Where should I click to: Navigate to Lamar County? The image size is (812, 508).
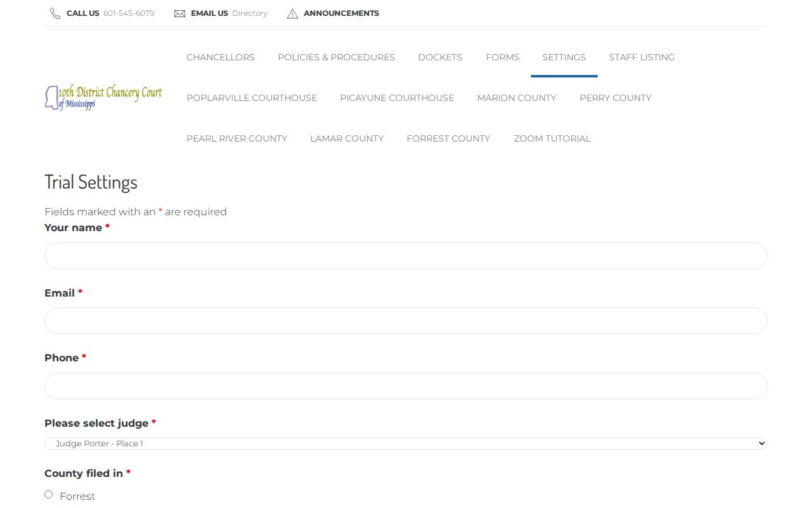[347, 138]
